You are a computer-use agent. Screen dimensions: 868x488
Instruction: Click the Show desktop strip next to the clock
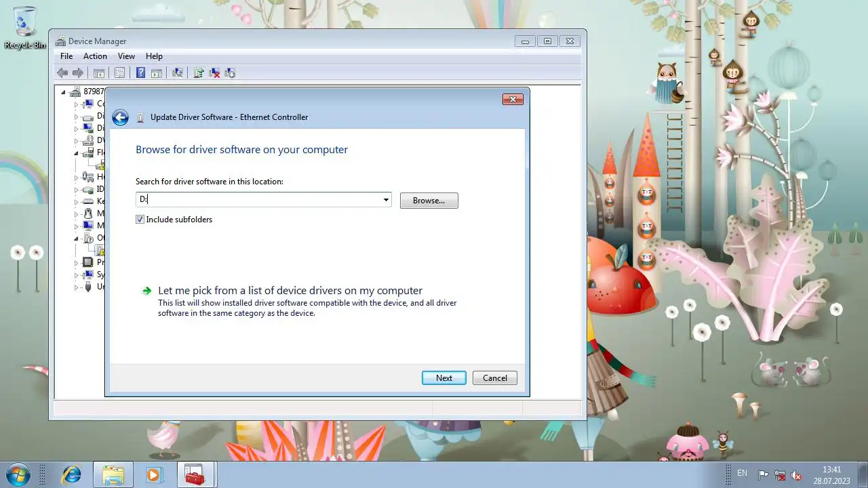point(863,474)
